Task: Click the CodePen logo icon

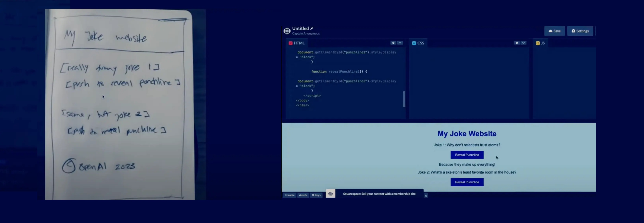Action: coord(287,31)
